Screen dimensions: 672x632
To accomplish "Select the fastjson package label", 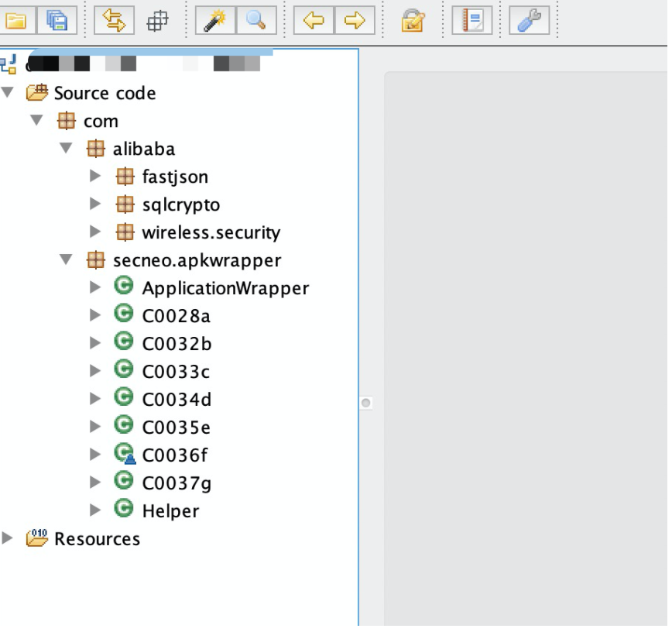I will pos(175,177).
